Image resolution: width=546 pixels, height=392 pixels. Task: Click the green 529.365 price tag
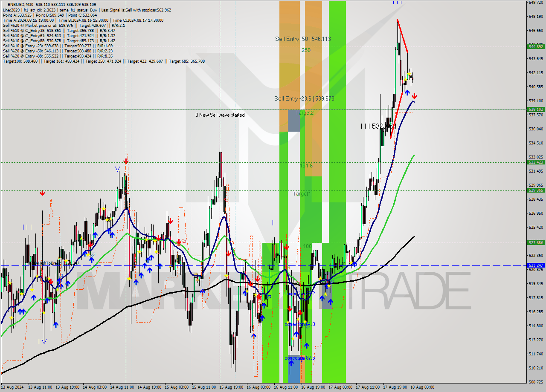[x=536, y=190]
